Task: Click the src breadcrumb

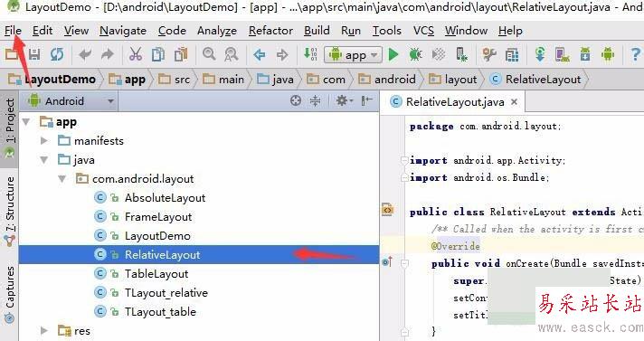Action: (175, 80)
